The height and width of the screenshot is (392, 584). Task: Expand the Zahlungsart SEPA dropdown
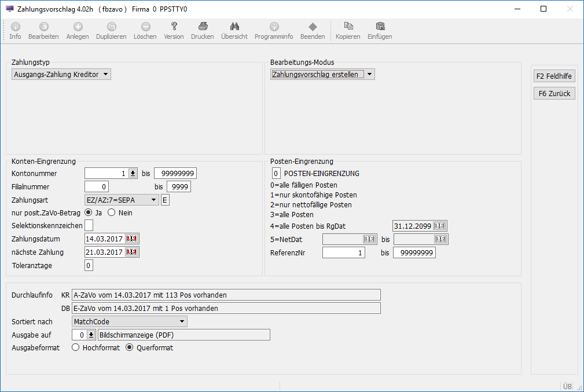[x=153, y=200]
